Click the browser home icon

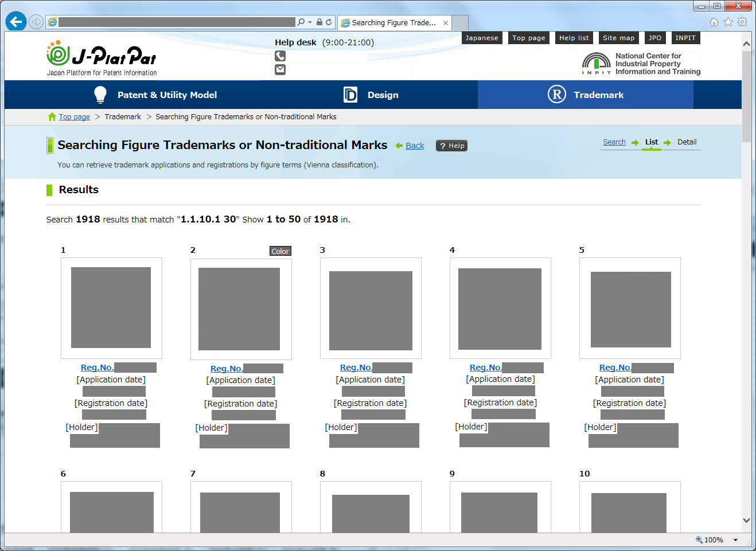[714, 22]
